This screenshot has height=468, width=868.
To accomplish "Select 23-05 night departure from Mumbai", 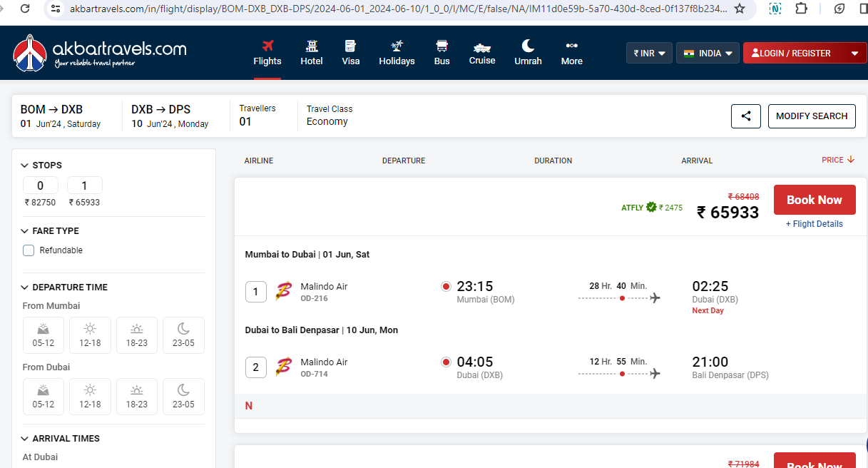I will click(x=184, y=335).
